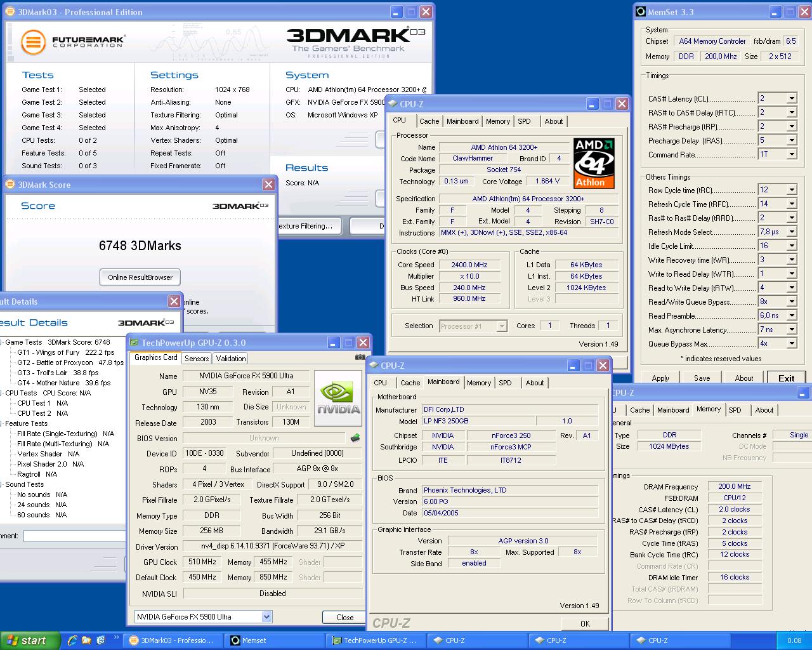Open Read/Write Queue Bypass dropdown
The height and width of the screenshot is (650, 812).
pyautogui.click(x=792, y=302)
